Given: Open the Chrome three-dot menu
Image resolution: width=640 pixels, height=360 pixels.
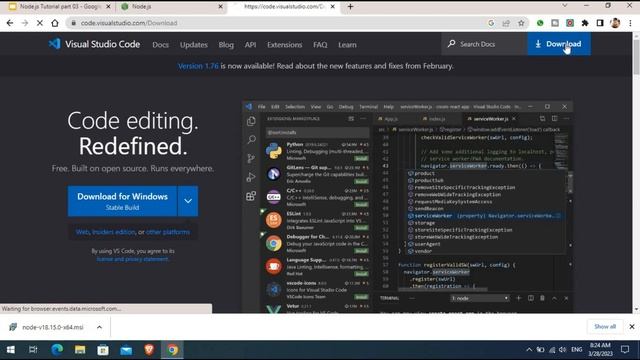Looking at the screenshot, I should [x=630, y=23].
